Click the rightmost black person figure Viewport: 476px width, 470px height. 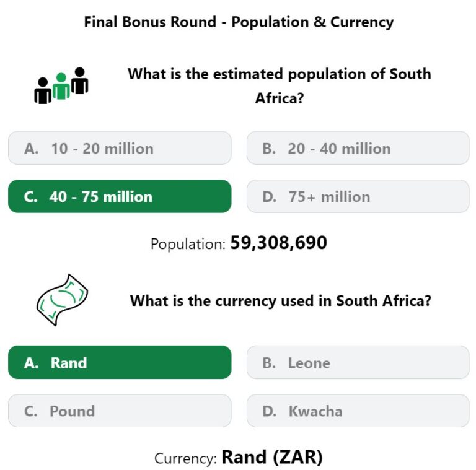pos(79,81)
